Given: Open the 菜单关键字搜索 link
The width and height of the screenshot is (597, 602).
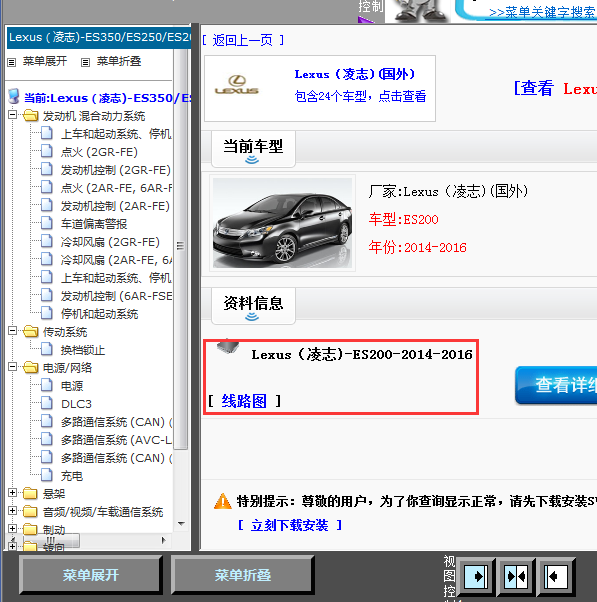Looking at the screenshot, I should [x=542, y=12].
